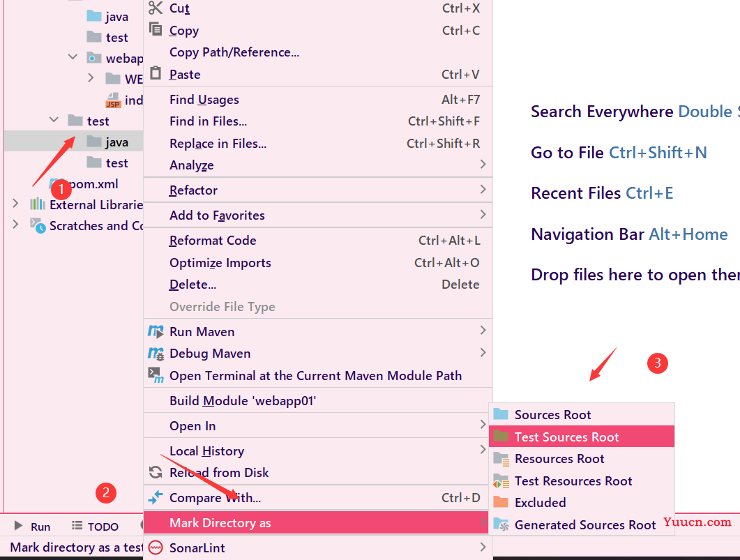Click the JSP file icon
This screenshot has width=740, height=560.
coord(113,100)
